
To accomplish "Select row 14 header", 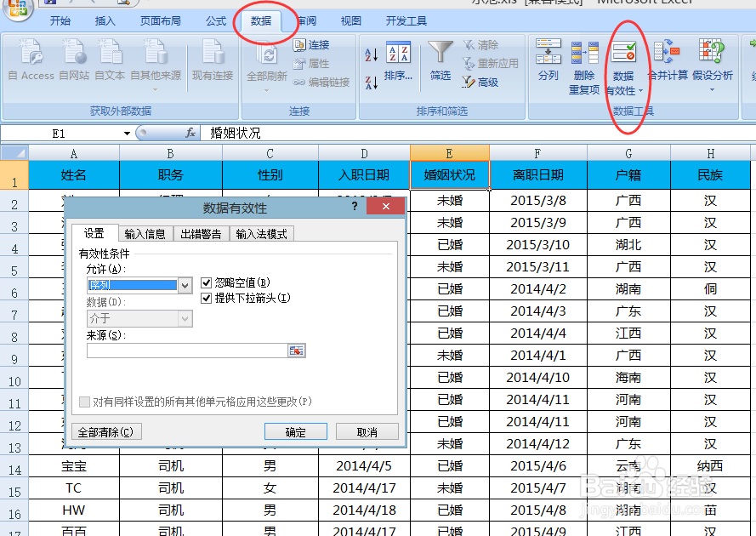I will pyautogui.click(x=14, y=466).
